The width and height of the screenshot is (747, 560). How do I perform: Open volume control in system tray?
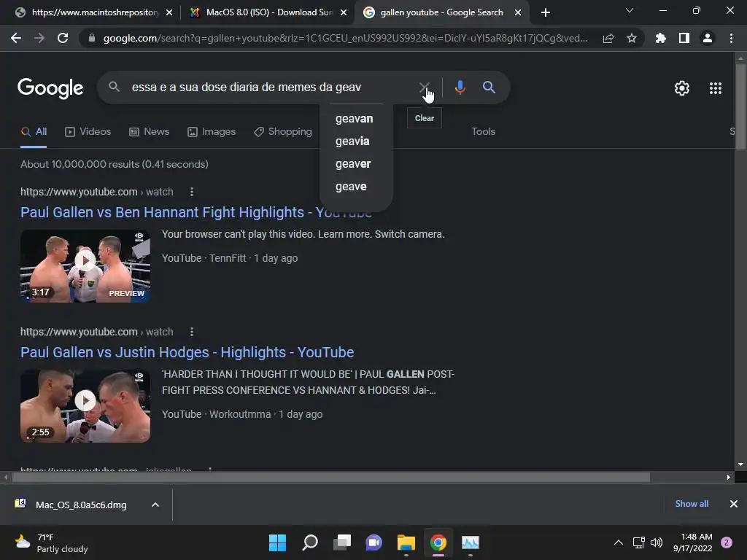657,542
